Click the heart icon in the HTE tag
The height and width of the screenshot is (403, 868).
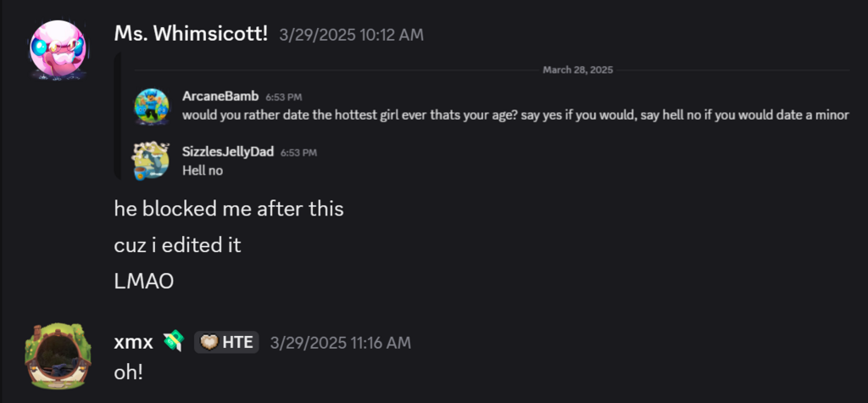click(x=209, y=342)
